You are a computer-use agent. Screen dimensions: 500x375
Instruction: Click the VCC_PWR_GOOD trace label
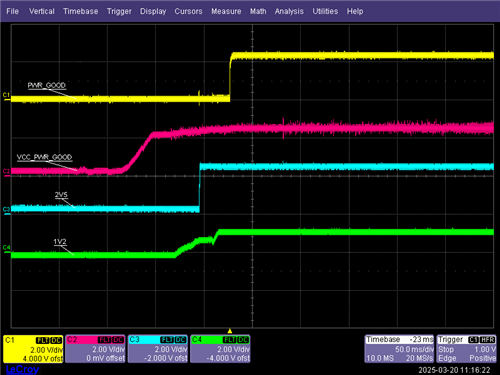coord(44,157)
